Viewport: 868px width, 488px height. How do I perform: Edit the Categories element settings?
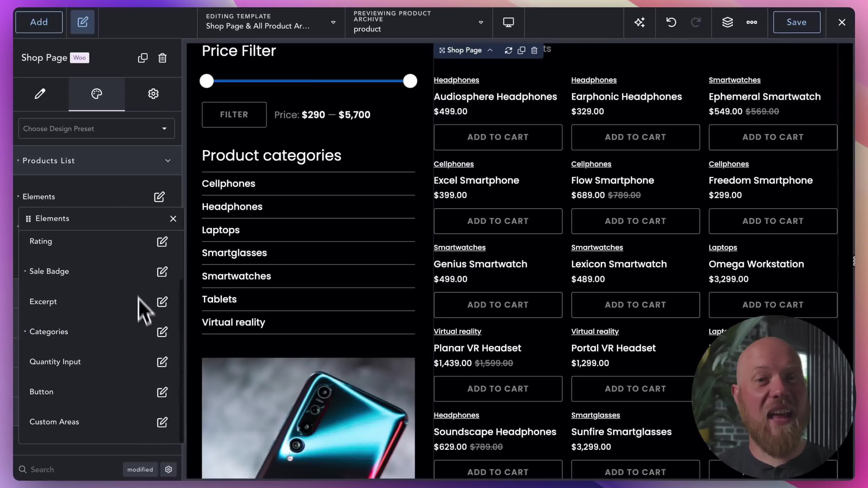click(162, 332)
